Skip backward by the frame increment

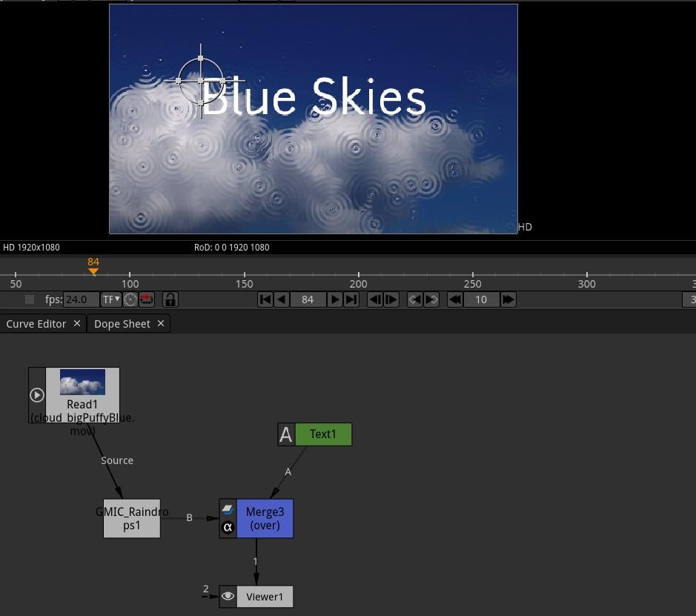pyautogui.click(x=455, y=299)
